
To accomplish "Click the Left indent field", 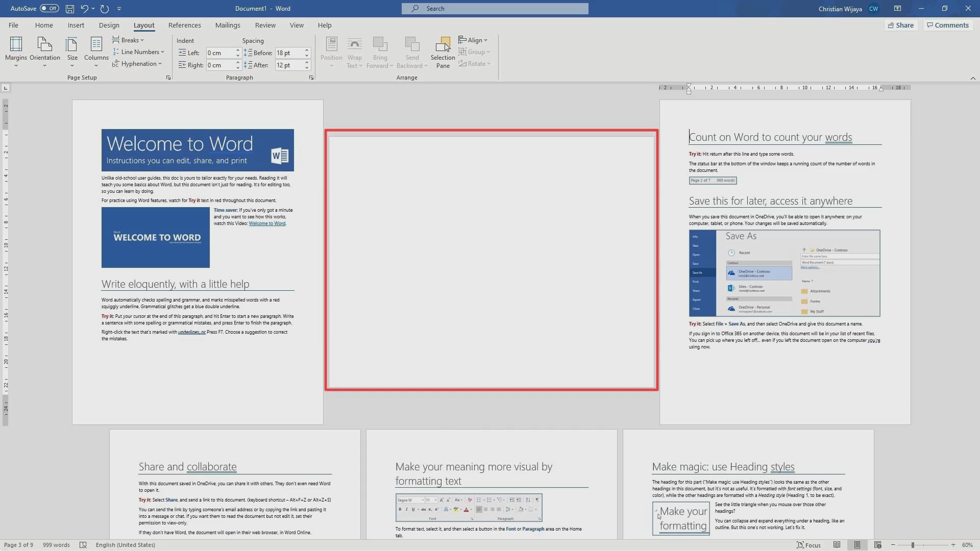I will pyautogui.click(x=220, y=53).
